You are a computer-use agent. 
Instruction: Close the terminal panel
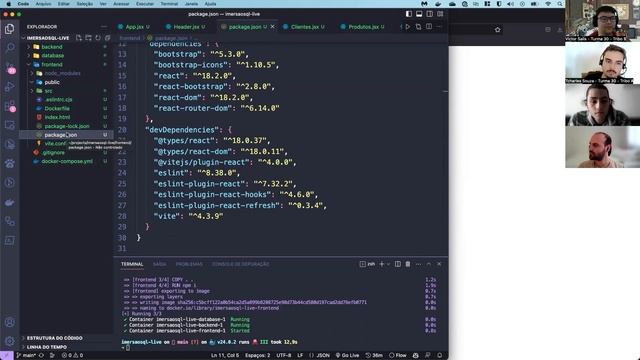[439, 264]
